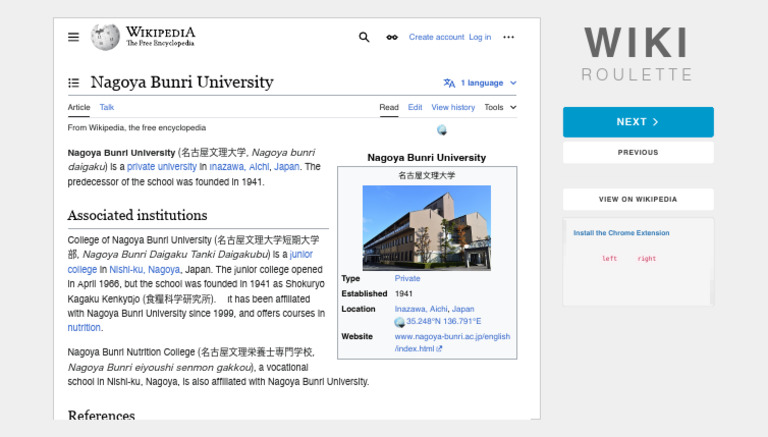Open the Edit tab
This screenshot has height=437, width=768.
[x=415, y=107]
